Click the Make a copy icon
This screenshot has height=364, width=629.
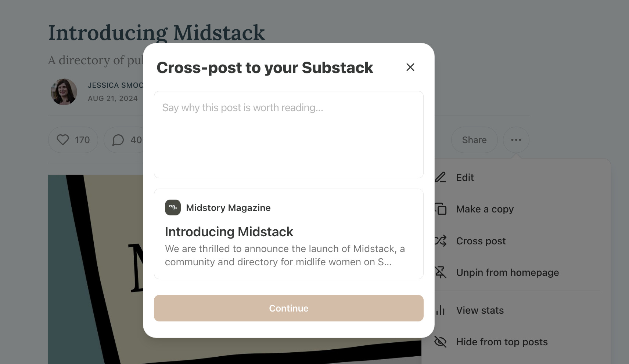click(440, 209)
